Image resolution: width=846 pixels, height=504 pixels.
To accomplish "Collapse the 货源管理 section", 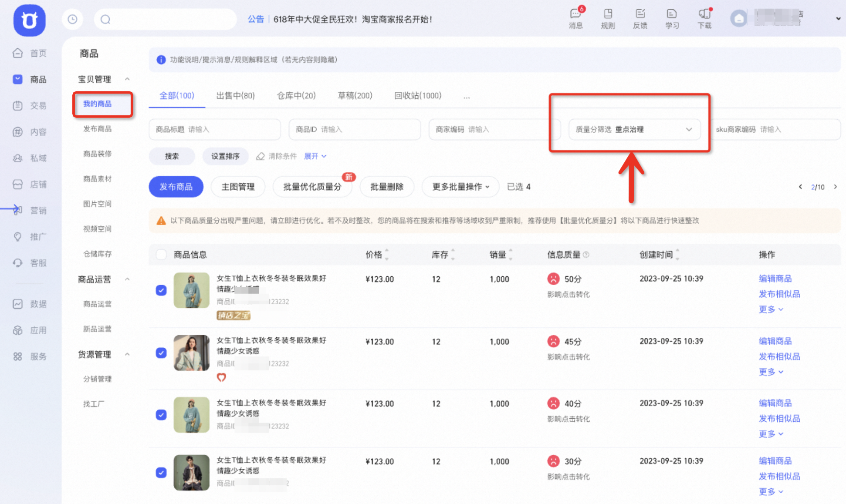I will point(127,354).
